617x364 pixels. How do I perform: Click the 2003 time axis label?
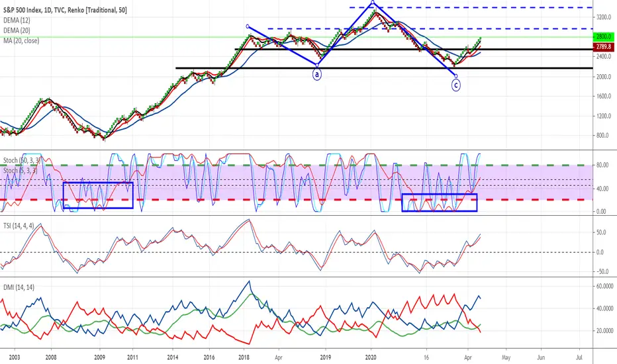coord(15,357)
